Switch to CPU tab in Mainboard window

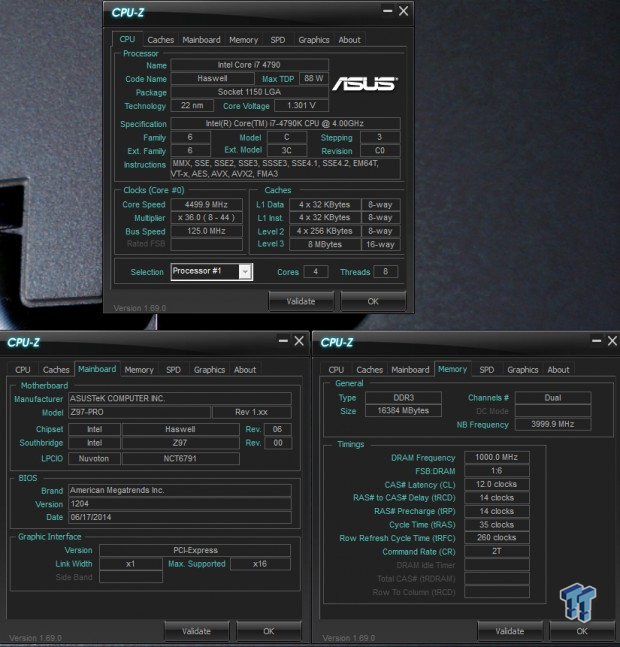(x=23, y=370)
